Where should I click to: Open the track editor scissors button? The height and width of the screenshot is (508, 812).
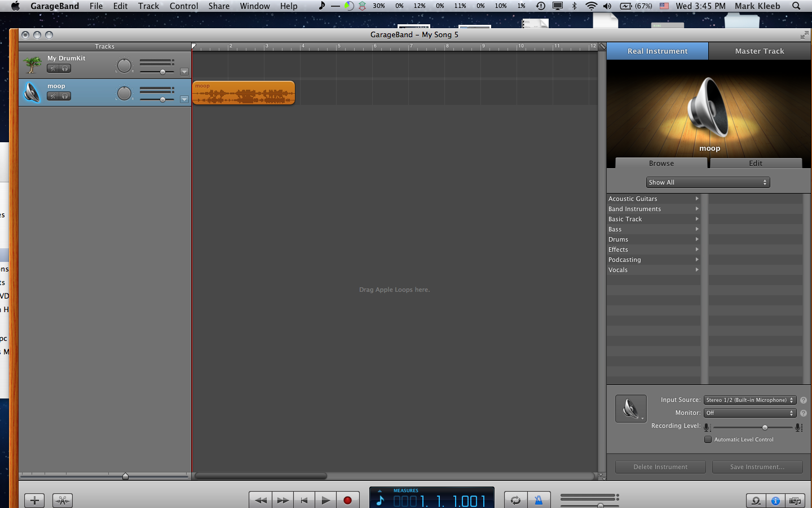(x=63, y=500)
